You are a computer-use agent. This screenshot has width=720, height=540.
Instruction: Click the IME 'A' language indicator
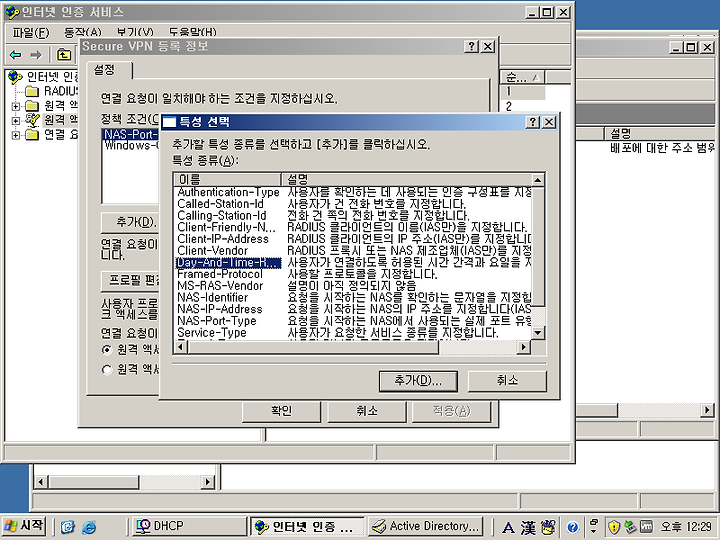[508, 527]
